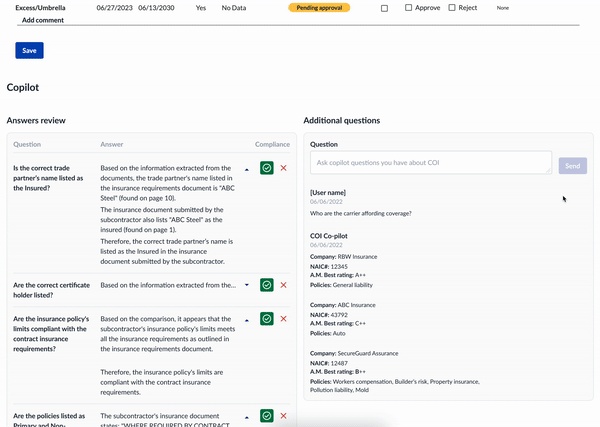Select question about insurance policy's limits compliance

[51, 334]
